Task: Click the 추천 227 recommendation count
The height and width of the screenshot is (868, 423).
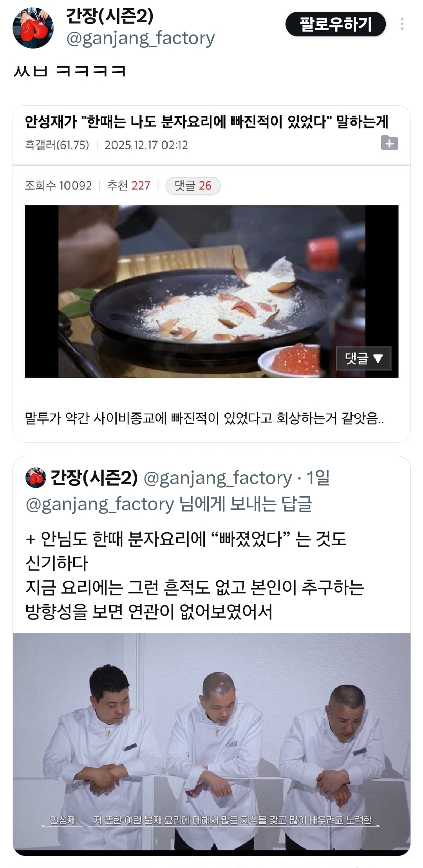Action: coord(129,185)
